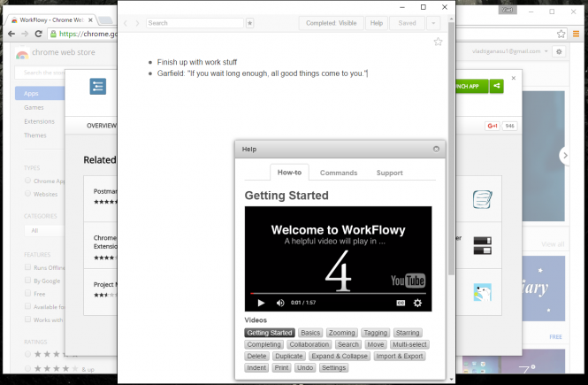
Task: Enable Runs Offline checkbox
Action: point(27,267)
